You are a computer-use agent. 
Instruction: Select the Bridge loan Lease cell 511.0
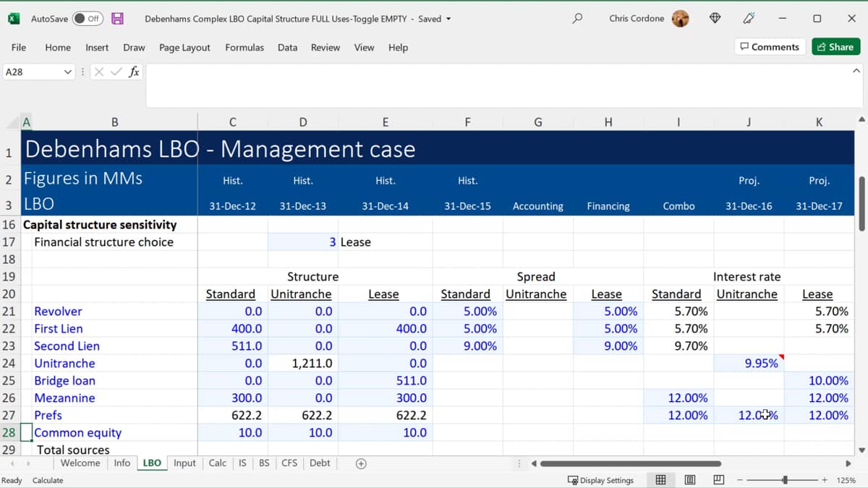(385, 381)
